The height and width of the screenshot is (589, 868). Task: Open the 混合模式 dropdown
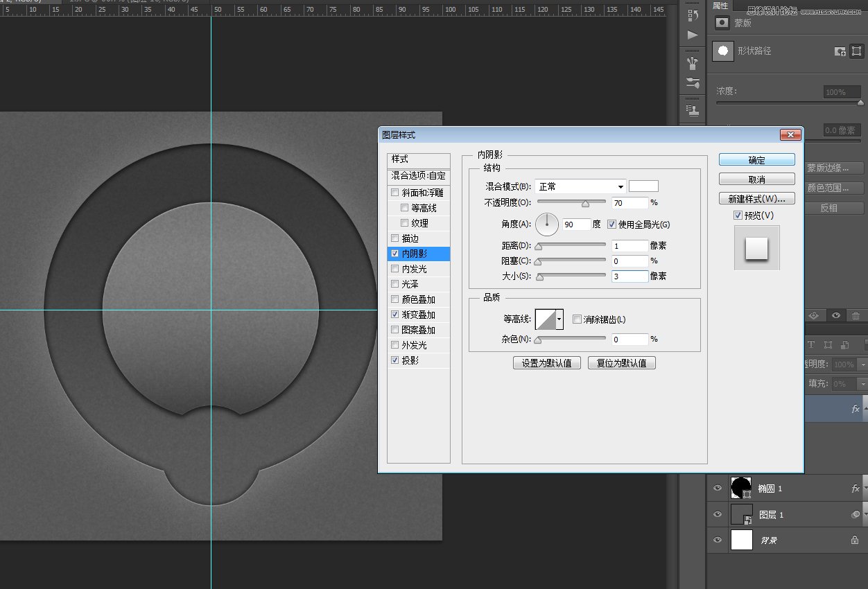[580, 186]
